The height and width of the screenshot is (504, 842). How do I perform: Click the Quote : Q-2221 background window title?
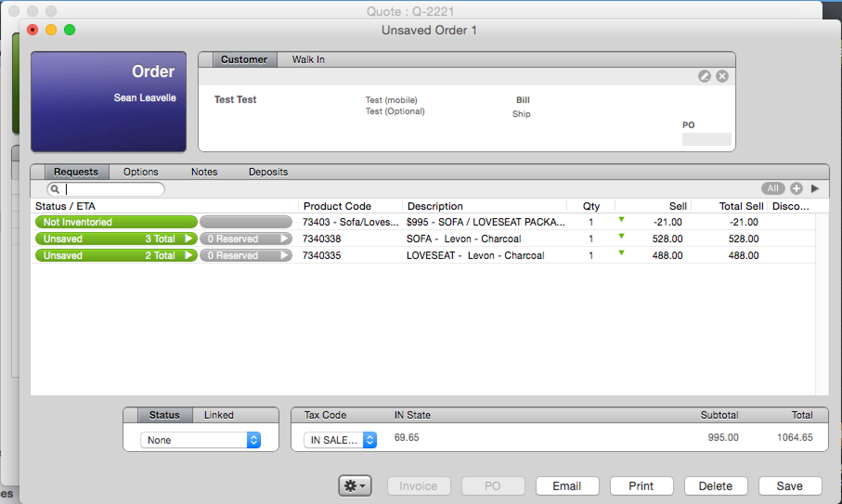[410, 11]
